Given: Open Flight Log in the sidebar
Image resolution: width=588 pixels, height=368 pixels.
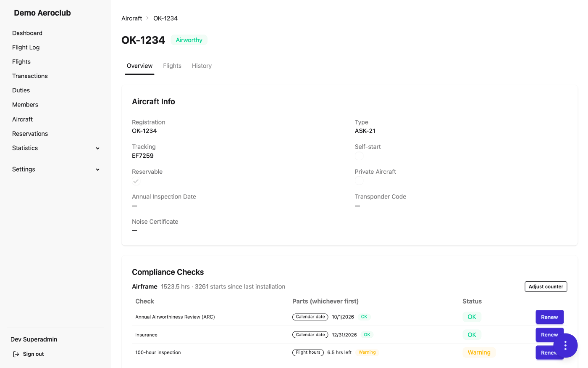Looking at the screenshot, I should click(26, 48).
